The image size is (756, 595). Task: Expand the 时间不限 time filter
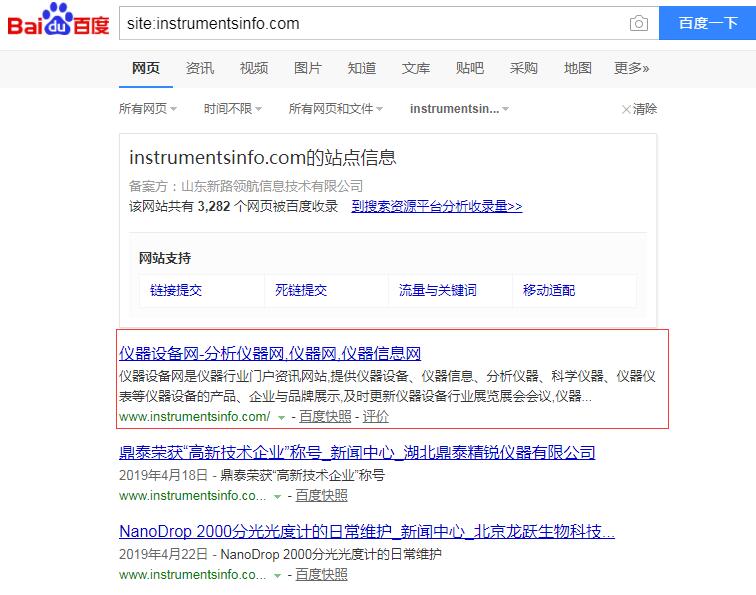[x=232, y=108]
